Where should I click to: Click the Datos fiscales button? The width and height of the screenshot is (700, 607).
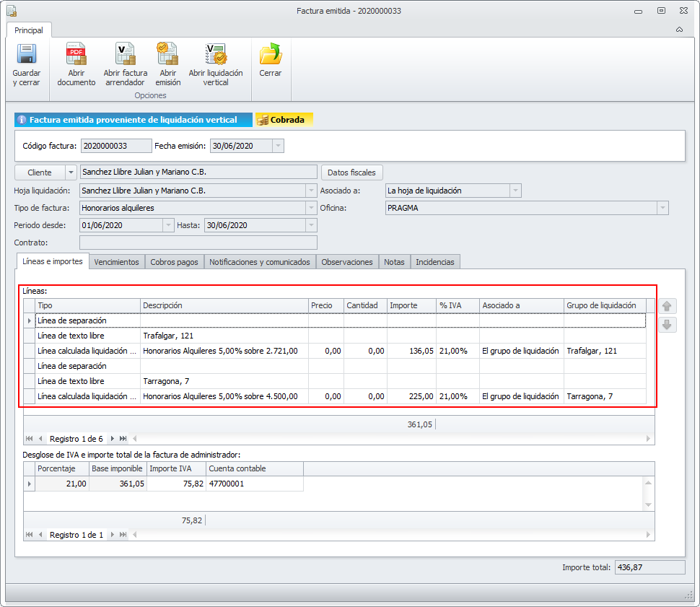pos(351,173)
